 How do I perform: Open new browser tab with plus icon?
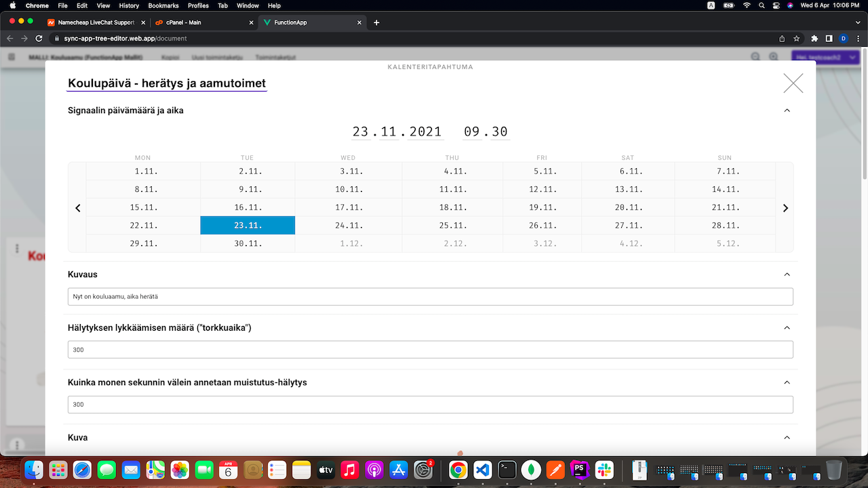376,22
